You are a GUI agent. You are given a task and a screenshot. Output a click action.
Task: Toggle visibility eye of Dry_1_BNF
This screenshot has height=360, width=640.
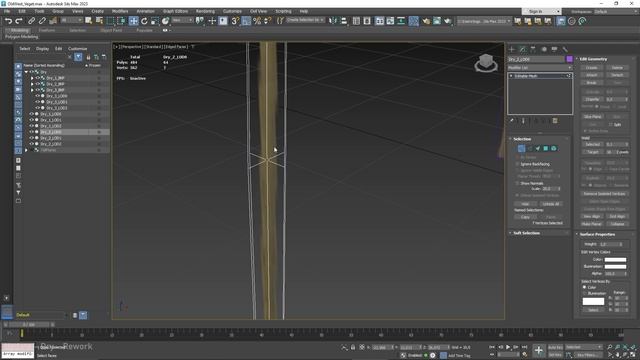38,78
